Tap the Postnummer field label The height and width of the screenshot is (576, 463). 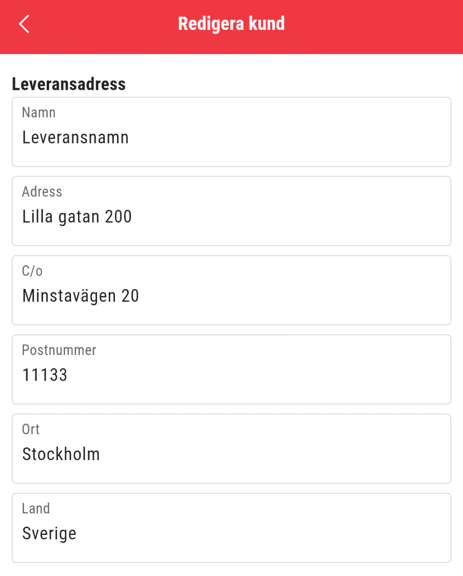click(59, 350)
